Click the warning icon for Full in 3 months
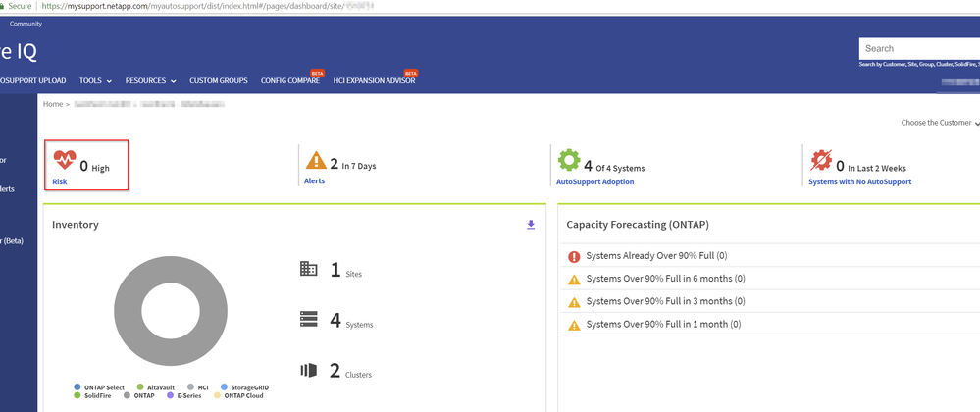980x412 pixels. coord(574,302)
